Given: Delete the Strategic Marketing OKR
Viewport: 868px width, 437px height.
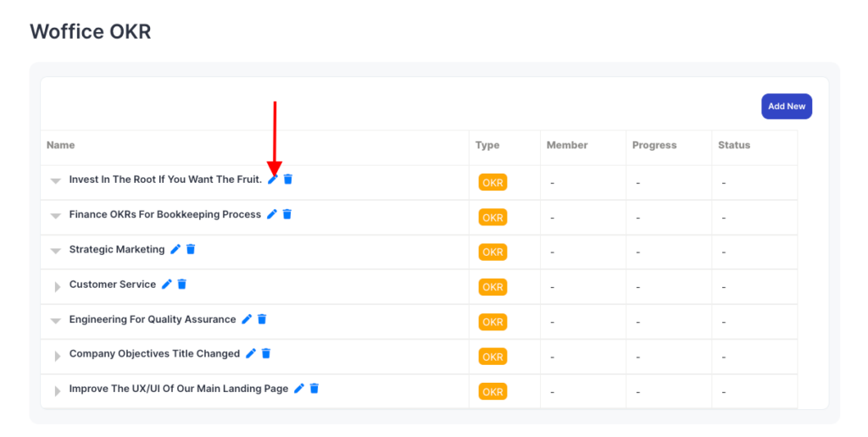Looking at the screenshot, I should [x=191, y=249].
